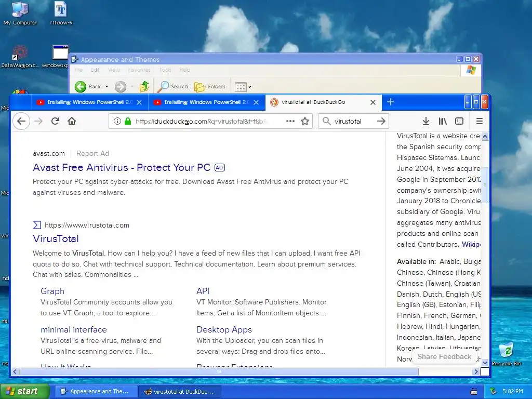Click Forward arrow in Appearance and Themes
532x399 pixels.
(120, 87)
